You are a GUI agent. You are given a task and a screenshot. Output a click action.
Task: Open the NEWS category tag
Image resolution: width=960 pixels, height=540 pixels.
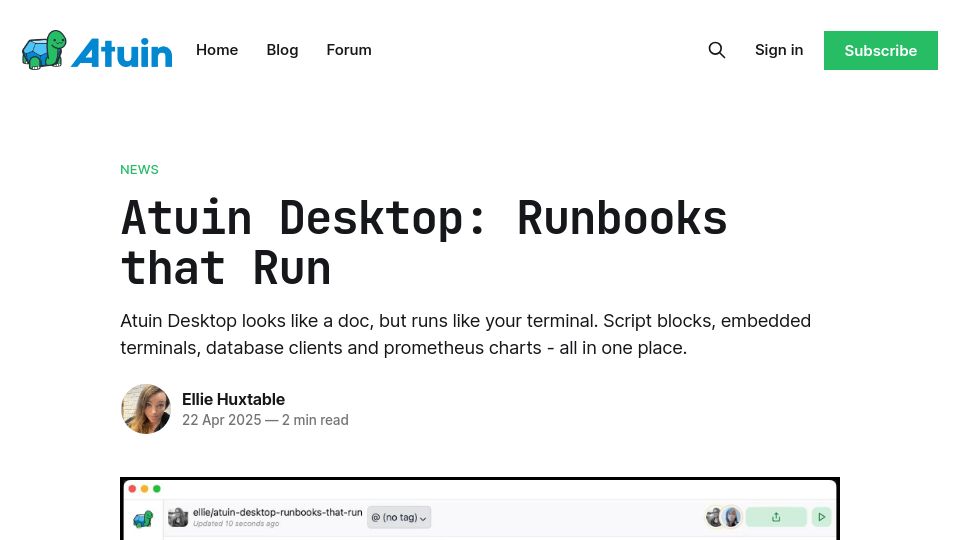click(139, 170)
